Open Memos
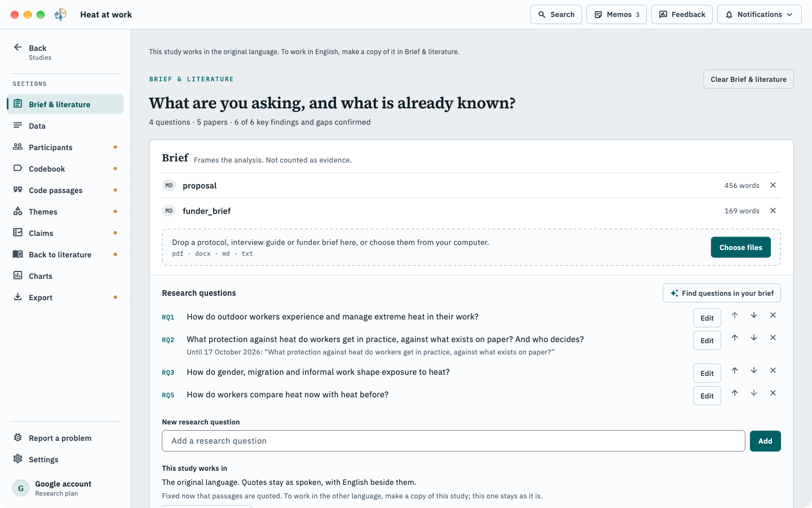This screenshot has width=812, height=508. point(616,15)
